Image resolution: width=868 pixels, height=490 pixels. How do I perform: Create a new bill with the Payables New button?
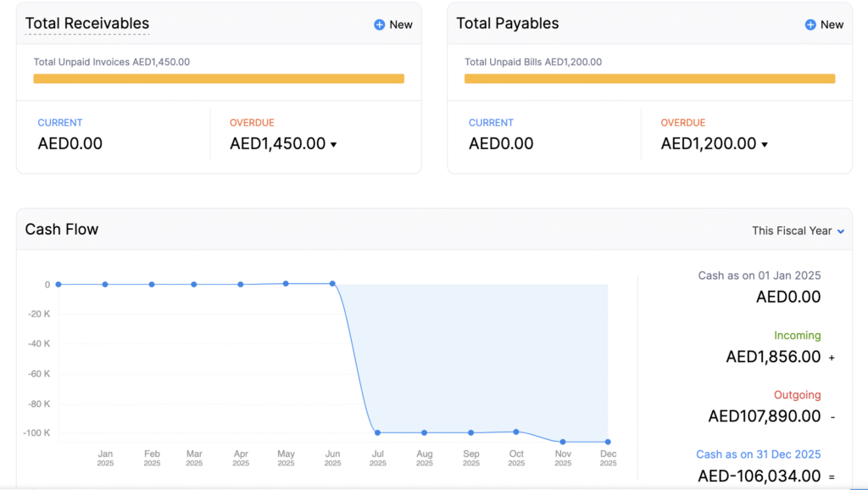coord(824,25)
